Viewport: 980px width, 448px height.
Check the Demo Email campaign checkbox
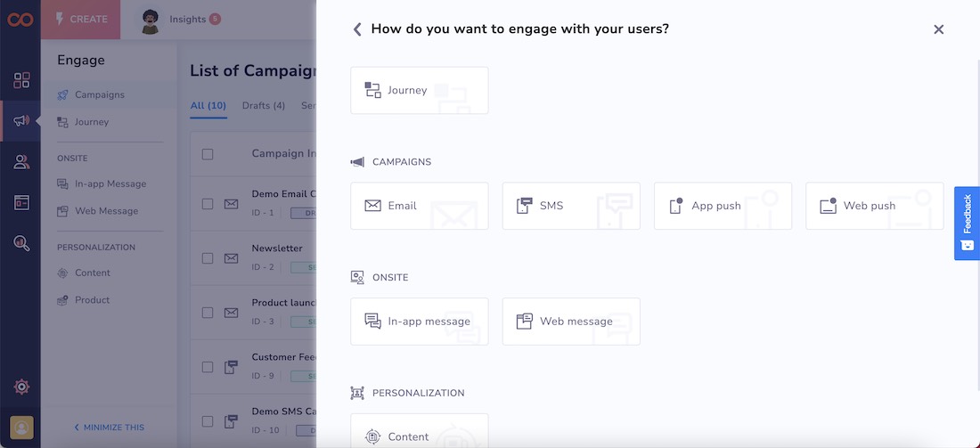208,204
